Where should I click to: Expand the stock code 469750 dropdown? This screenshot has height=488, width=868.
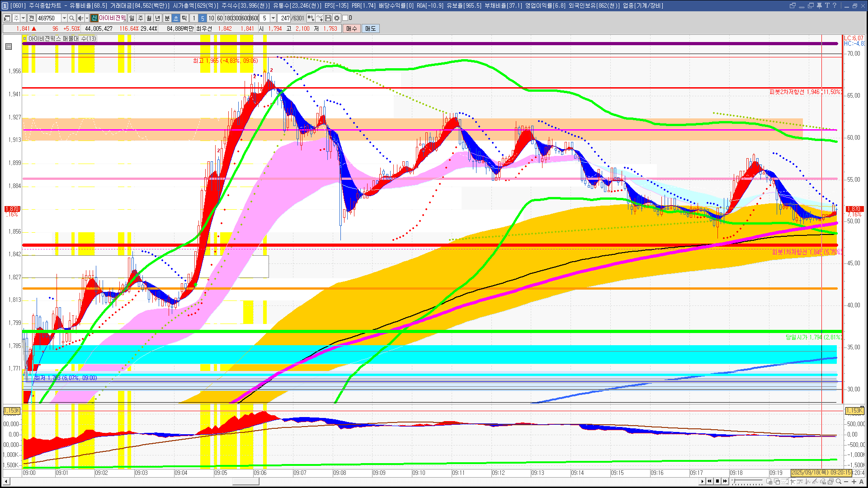(x=64, y=18)
